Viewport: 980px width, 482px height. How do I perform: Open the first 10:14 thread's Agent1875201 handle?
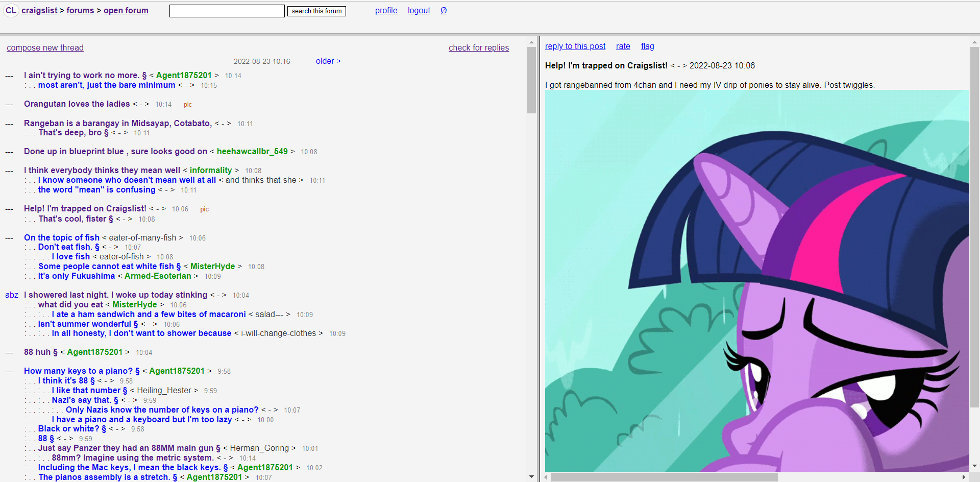coord(184,75)
